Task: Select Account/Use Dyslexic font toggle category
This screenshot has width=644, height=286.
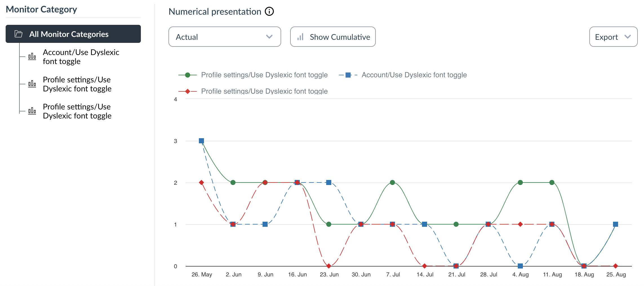Action: click(x=81, y=56)
